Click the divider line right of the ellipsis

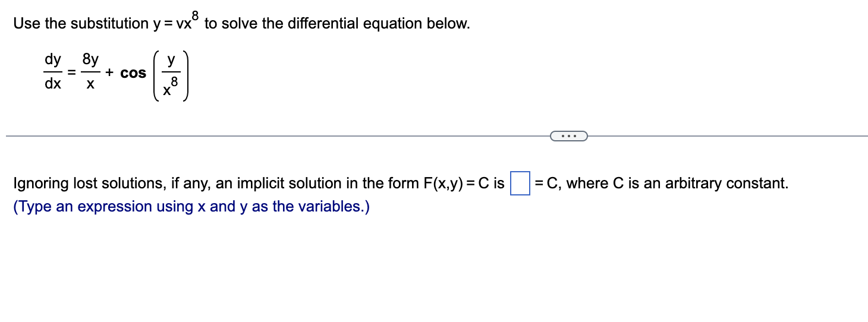tap(728, 137)
